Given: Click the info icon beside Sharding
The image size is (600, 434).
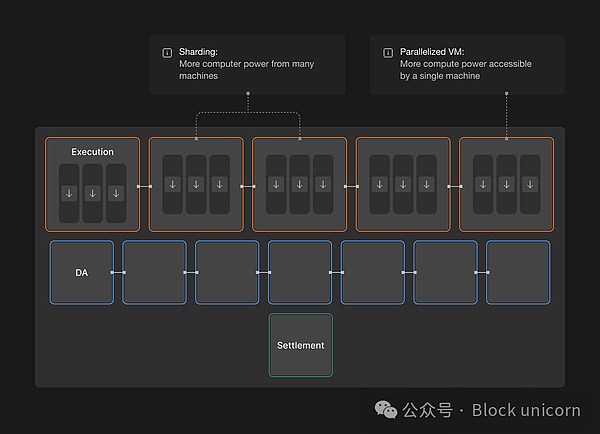Looking at the screenshot, I should click(x=166, y=51).
